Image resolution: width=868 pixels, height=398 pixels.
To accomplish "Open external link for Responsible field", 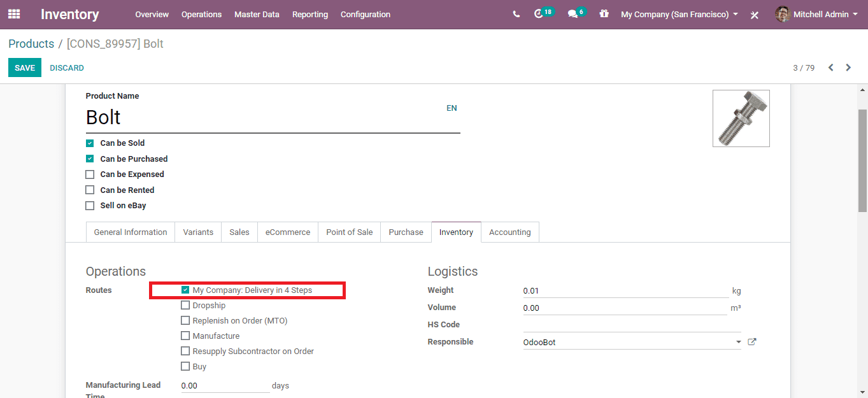I will [x=752, y=342].
